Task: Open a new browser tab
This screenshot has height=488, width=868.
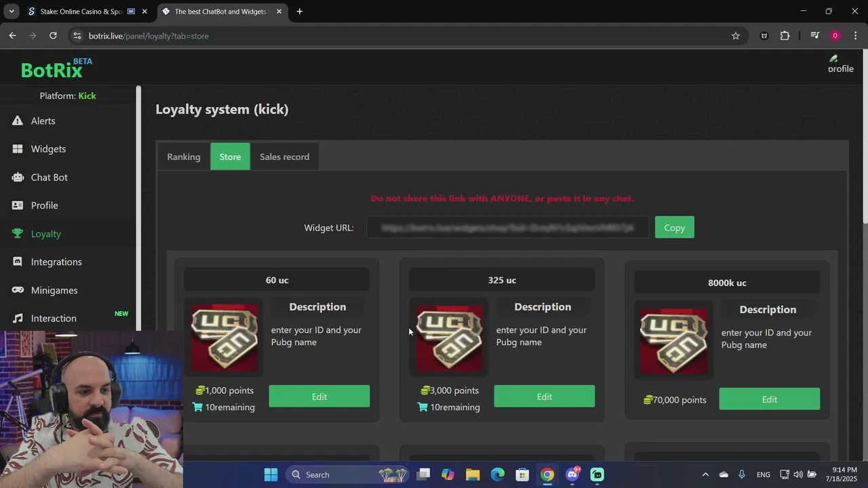Action: pos(300,12)
